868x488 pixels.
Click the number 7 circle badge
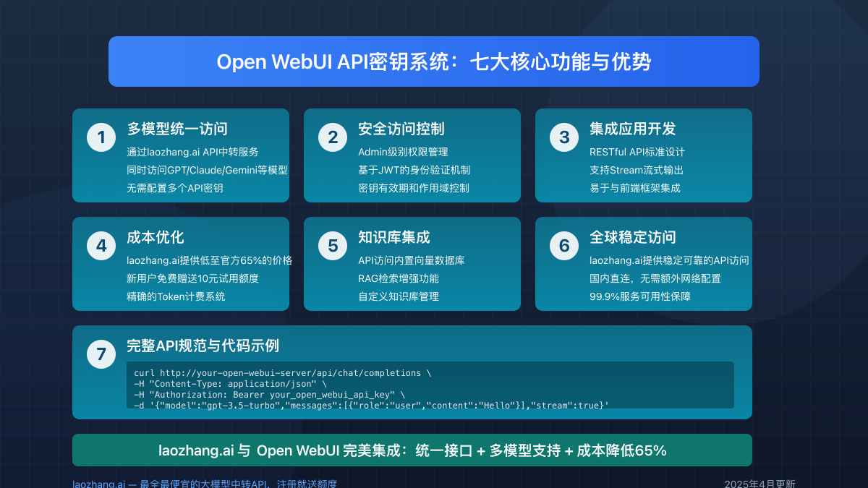pyautogui.click(x=101, y=354)
